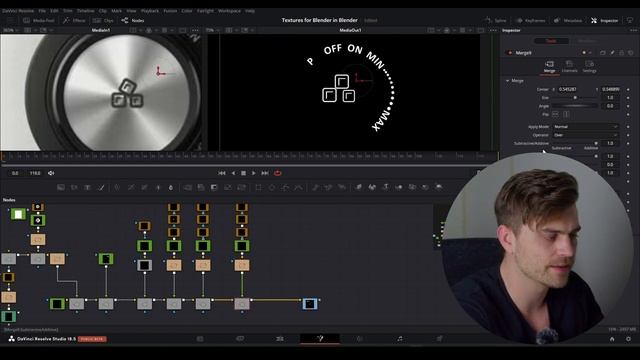Go to last frame
The image size is (640, 360).
tap(265, 173)
